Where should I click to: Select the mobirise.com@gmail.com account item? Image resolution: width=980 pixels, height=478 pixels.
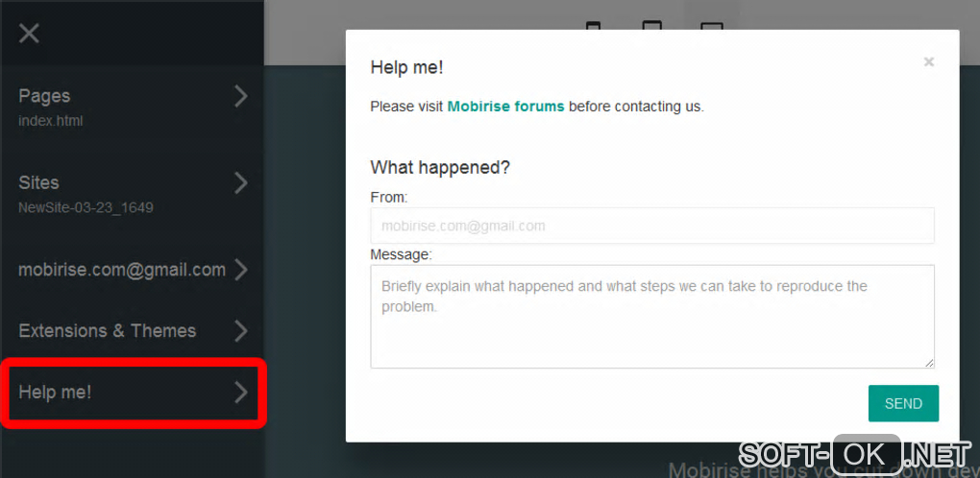[132, 270]
